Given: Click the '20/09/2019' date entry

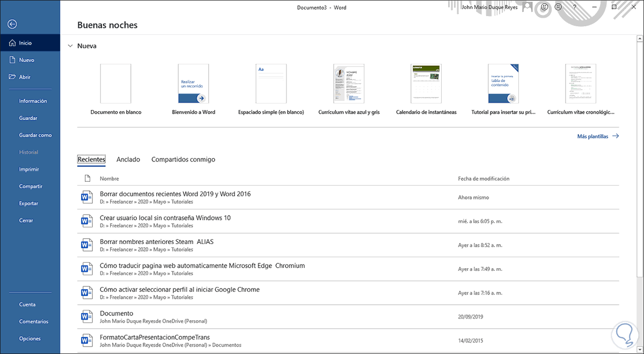Looking at the screenshot, I should [471, 317].
